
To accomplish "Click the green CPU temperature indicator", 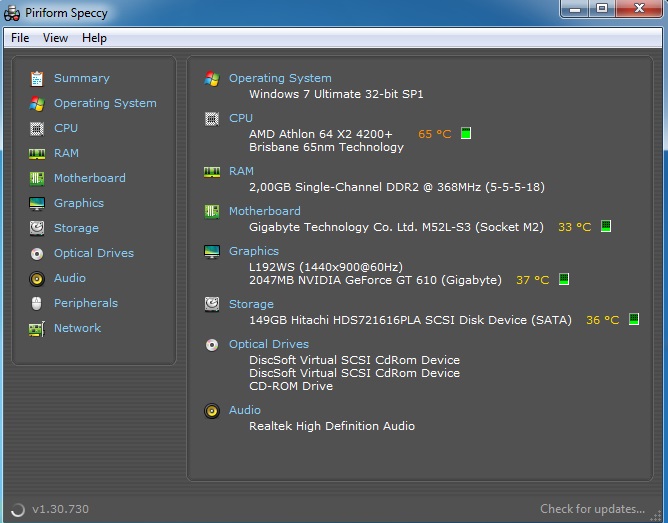I will click(x=466, y=134).
